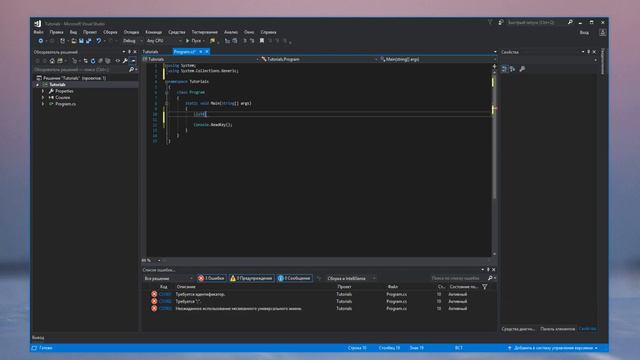The image size is (640, 360).
Task: Click the feedback icon near Quick Launch
Action: 501,22
